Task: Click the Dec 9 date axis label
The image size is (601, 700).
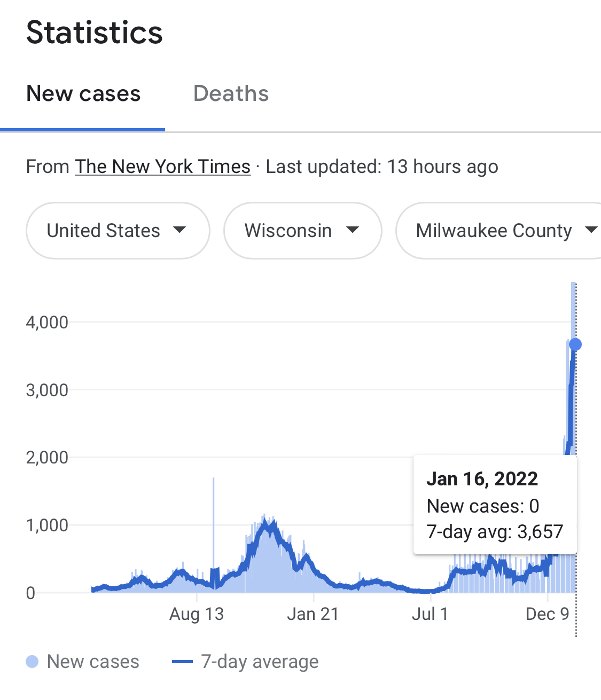Action: [x=548, y=614]
